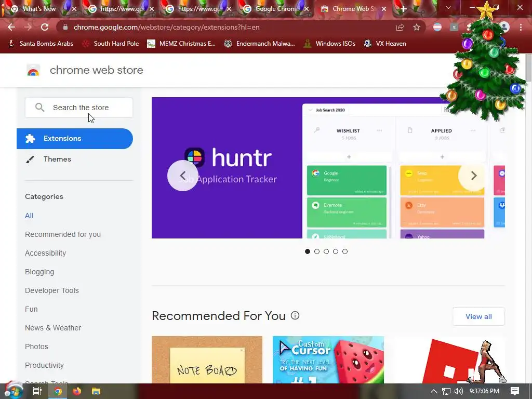
Task: Open the Chrome three-dot menu
Action: pos(521,27)
